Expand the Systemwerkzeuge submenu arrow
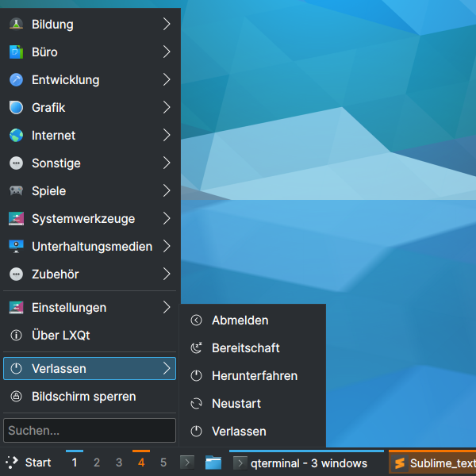The width and height of the screenshot is (476, 476). point(167,219)
